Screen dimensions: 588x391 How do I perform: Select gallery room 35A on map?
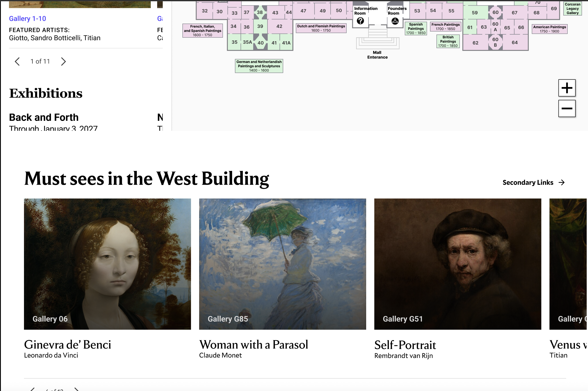click(x=247, y=42)
